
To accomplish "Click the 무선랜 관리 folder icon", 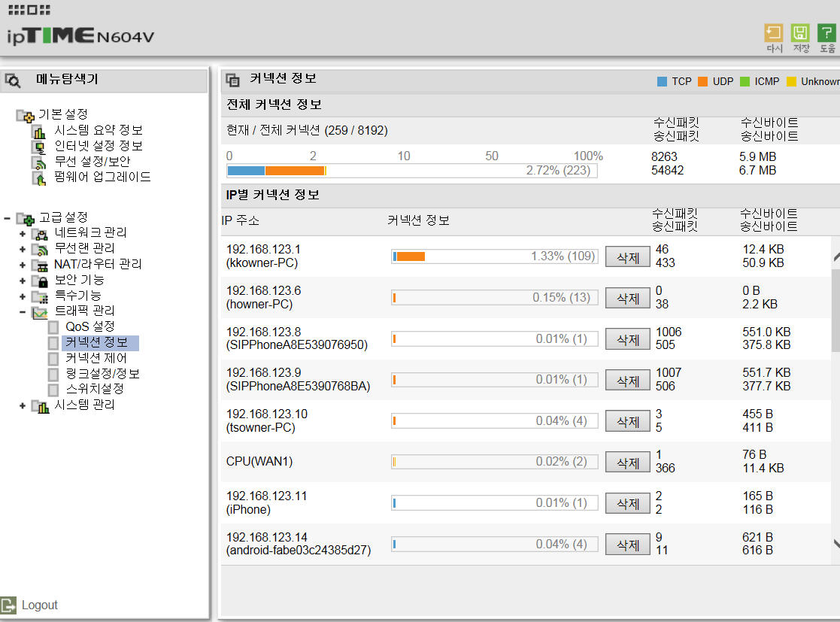I will [40, 249].
